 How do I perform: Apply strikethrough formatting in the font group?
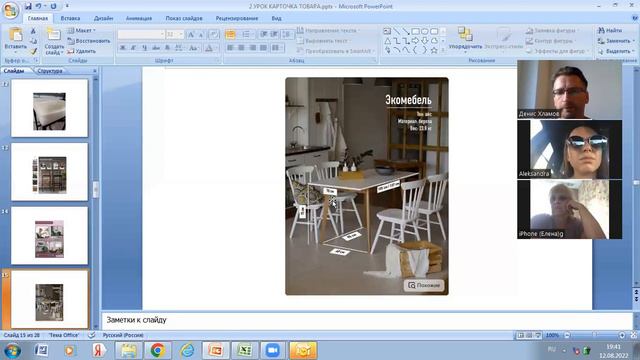tap(156, 48)
